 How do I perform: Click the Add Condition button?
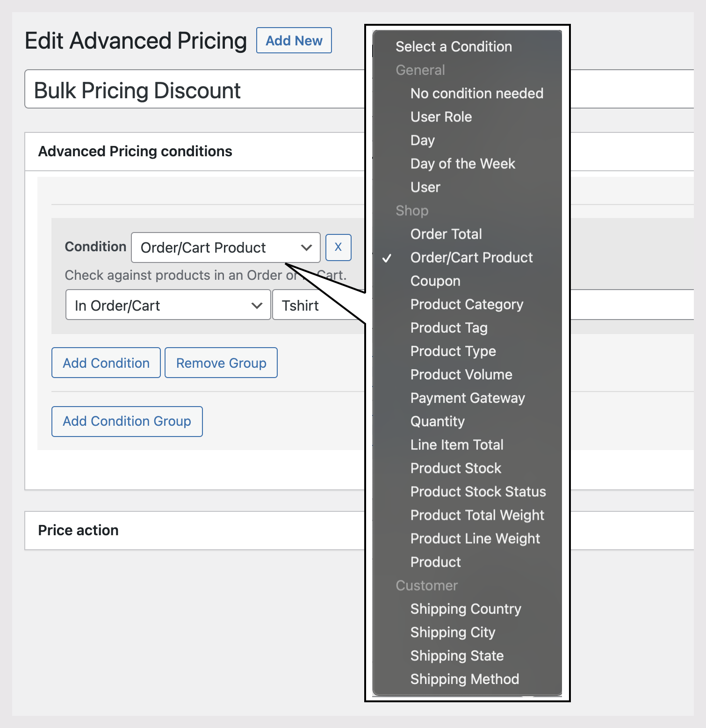pyautogui.click(x=106, y=363)
